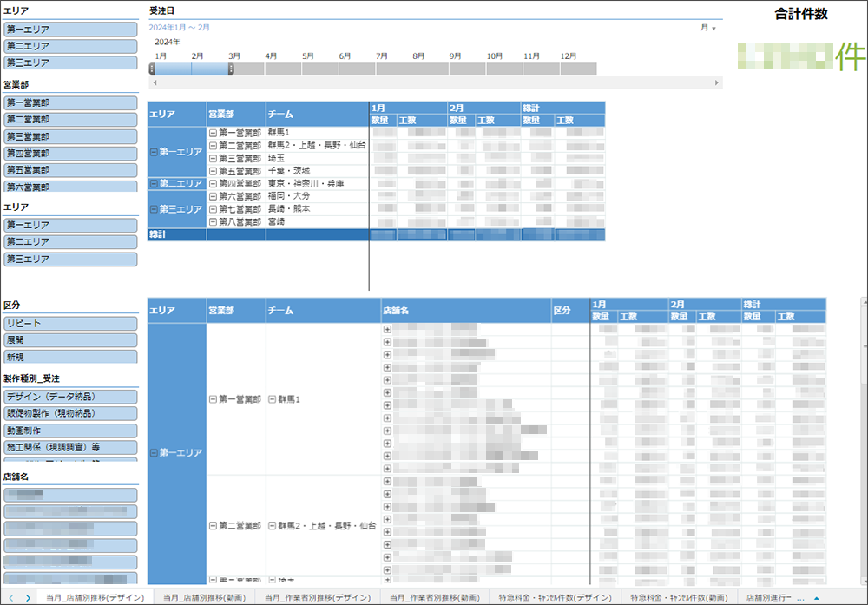
Task: Click the previous sheet navigation arrow
Action: tap(11, 598)
